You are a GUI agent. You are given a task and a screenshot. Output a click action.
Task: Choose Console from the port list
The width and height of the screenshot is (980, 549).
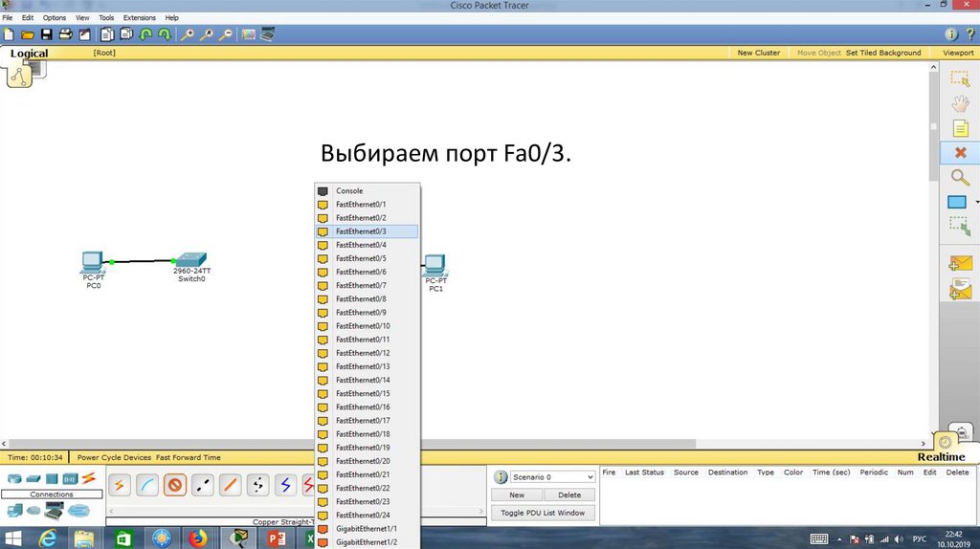tap(367, 190)
